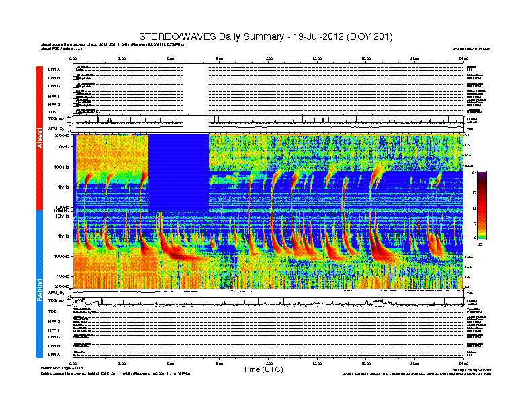Click the TDSmax label in Behind panel

pos(56,300)
